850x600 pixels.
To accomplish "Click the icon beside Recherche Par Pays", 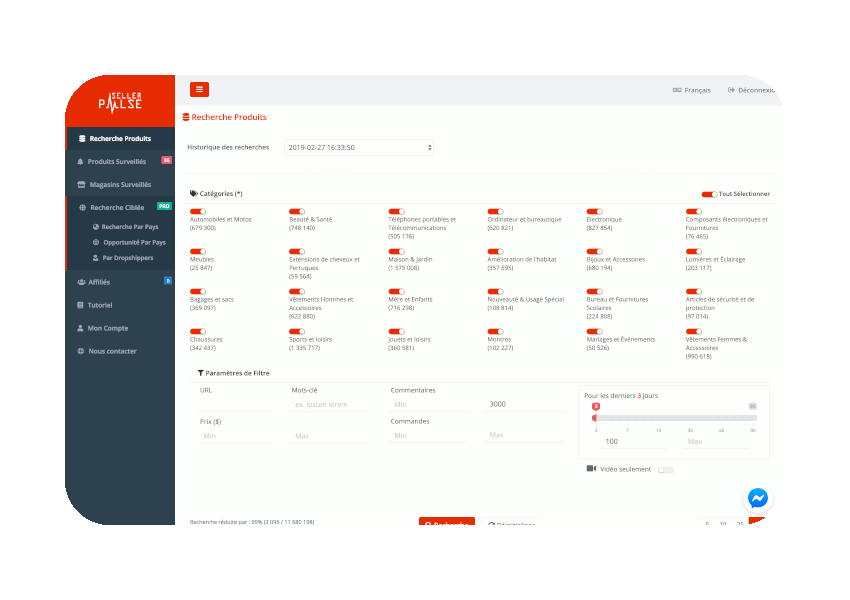I will 95,227.
